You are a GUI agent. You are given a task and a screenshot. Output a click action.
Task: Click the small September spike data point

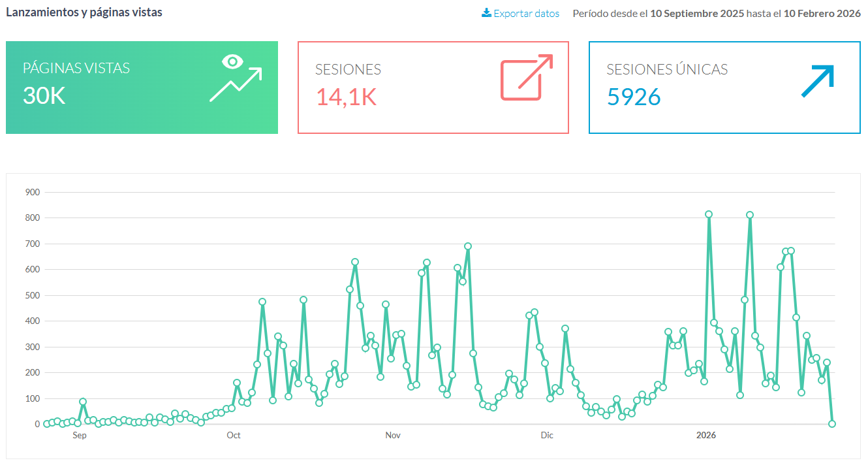[x=83, y=402]
